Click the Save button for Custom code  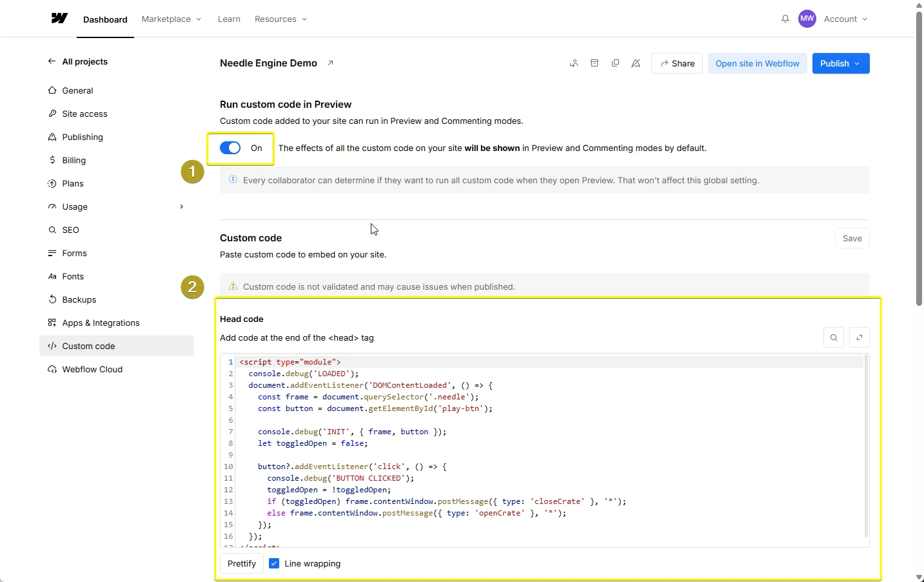click(x=852, y=238)
